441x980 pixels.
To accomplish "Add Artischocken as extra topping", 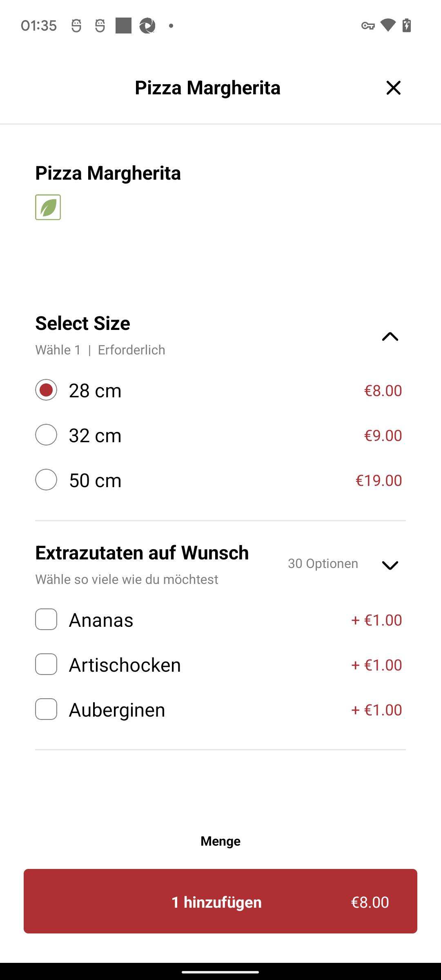I will [46, 664].
